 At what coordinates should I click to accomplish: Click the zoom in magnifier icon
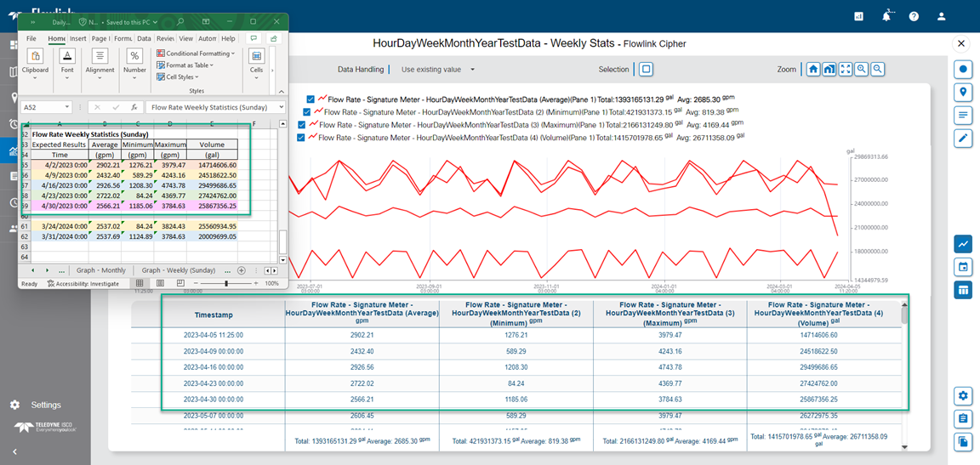(862, 70)
